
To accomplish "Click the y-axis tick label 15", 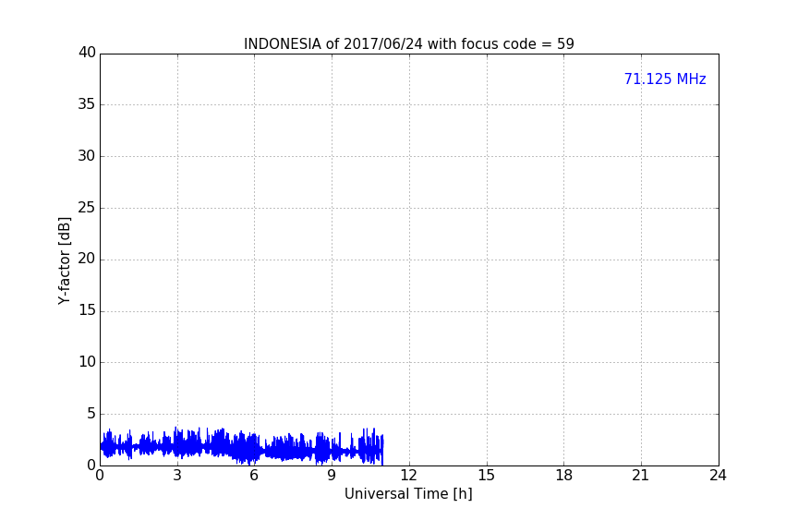I will [x=87, y=310].
